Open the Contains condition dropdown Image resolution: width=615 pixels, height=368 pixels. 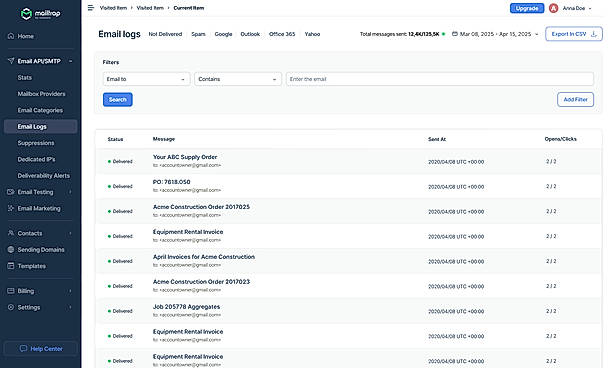click(x=238, y=79)
